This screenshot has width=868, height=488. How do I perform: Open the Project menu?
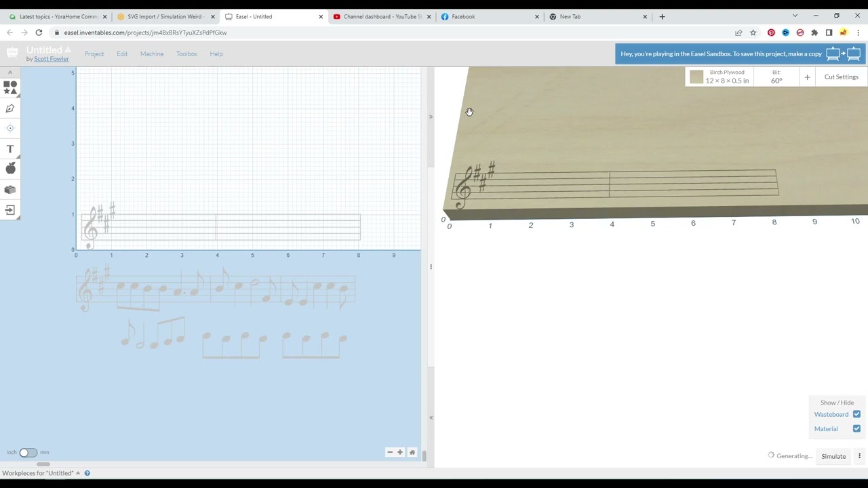click(94, 54)
